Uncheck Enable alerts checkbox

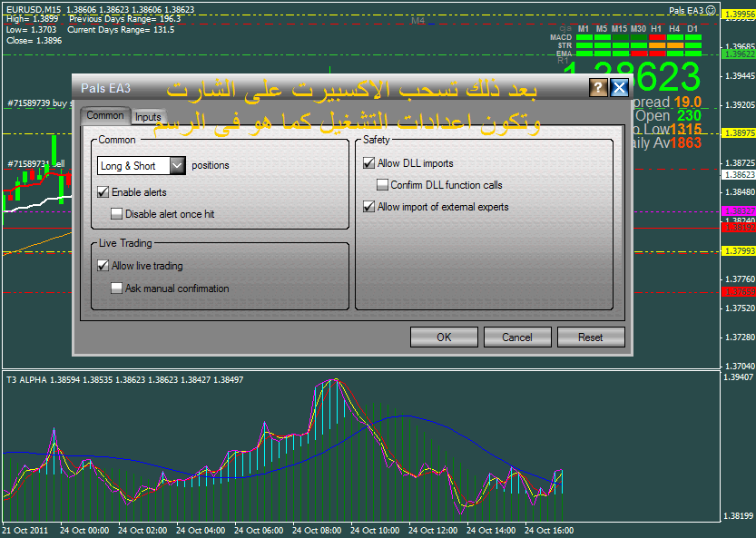tap(103, 192)
